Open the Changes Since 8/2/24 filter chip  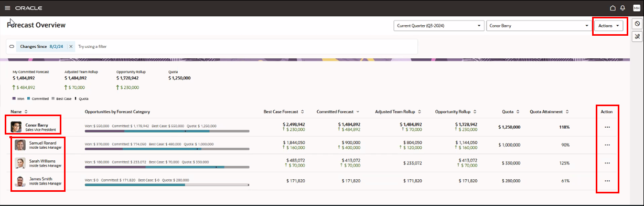(41, 46)
